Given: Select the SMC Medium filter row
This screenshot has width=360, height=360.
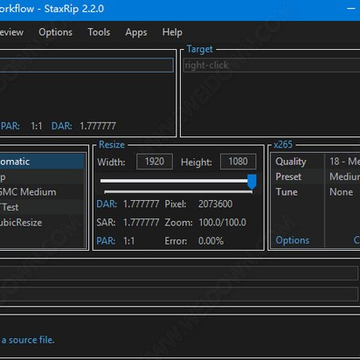Looking at the screenshot, I should point(42,192).
